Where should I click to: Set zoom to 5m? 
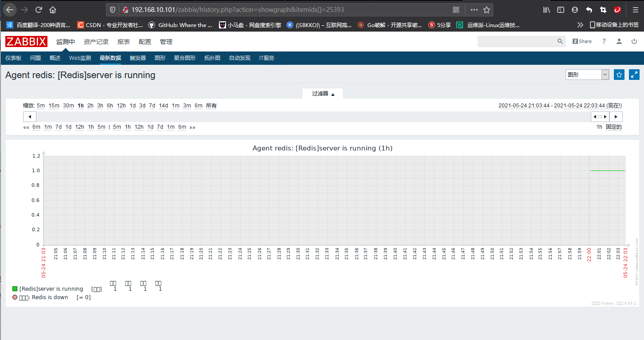[x=41, y=106]
